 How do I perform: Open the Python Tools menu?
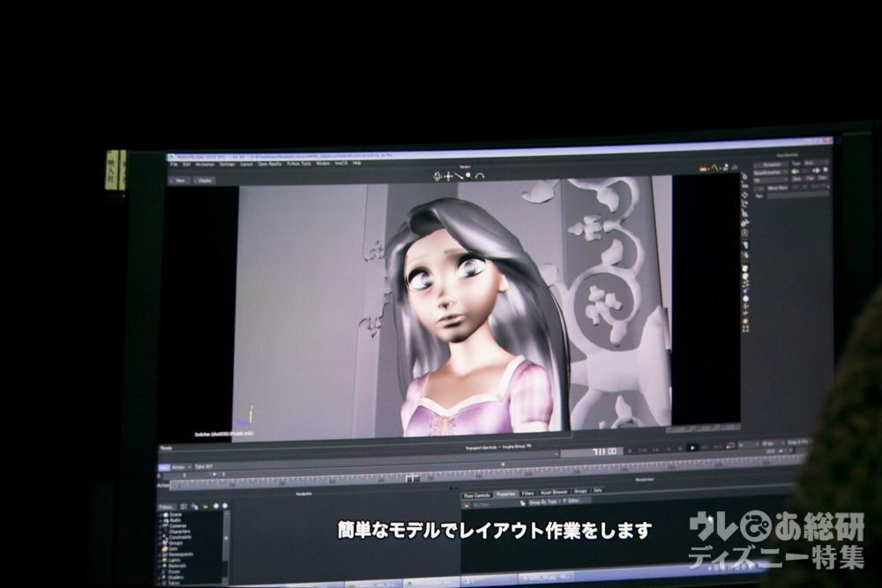(x=299, y=164)
